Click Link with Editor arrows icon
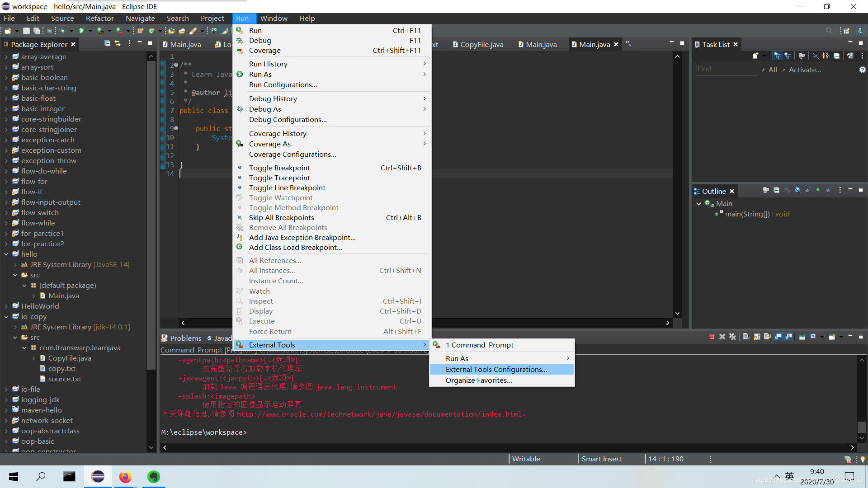Screen dimensions: 868x488 point(118,43)
